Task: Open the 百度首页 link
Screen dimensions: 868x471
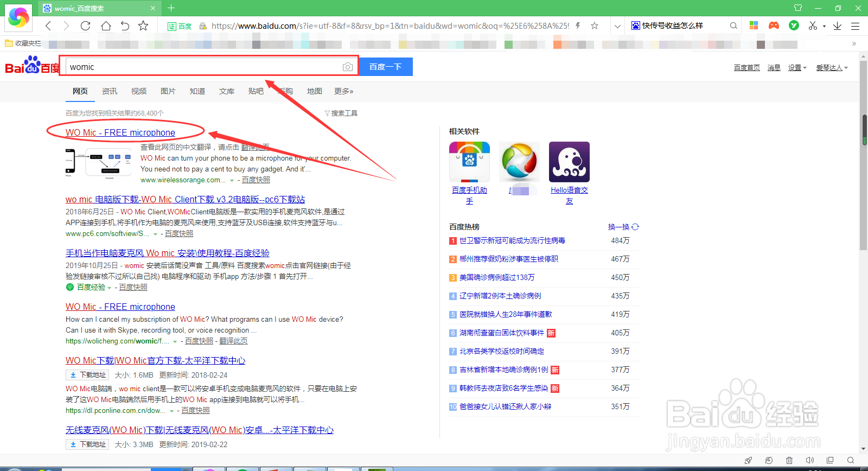Action: pyautogui.click(x=747, y=68)
